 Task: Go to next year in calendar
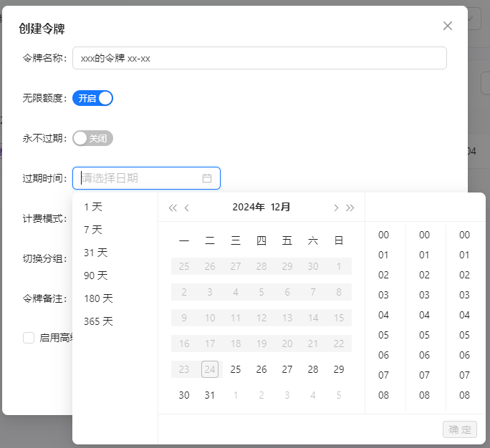350,208
